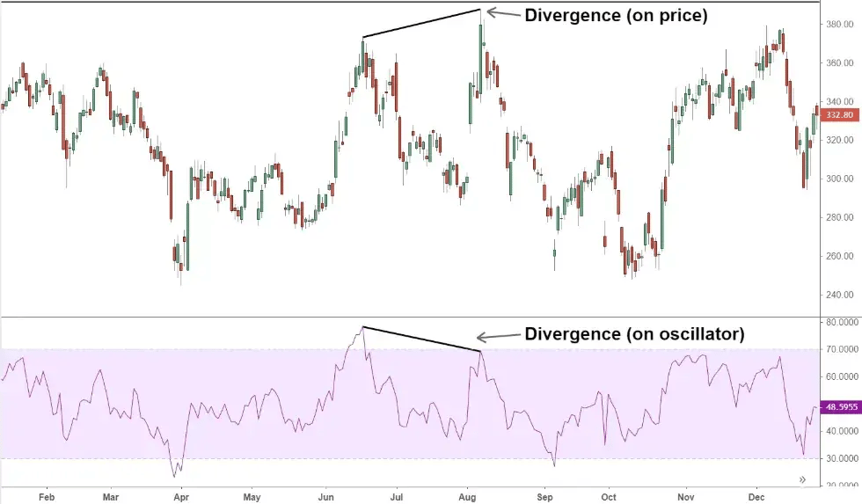Click the arrow pointing to oscillator divergence
Image resolution: width=862 pixels, height=504 pixels.
click(497, 336)
